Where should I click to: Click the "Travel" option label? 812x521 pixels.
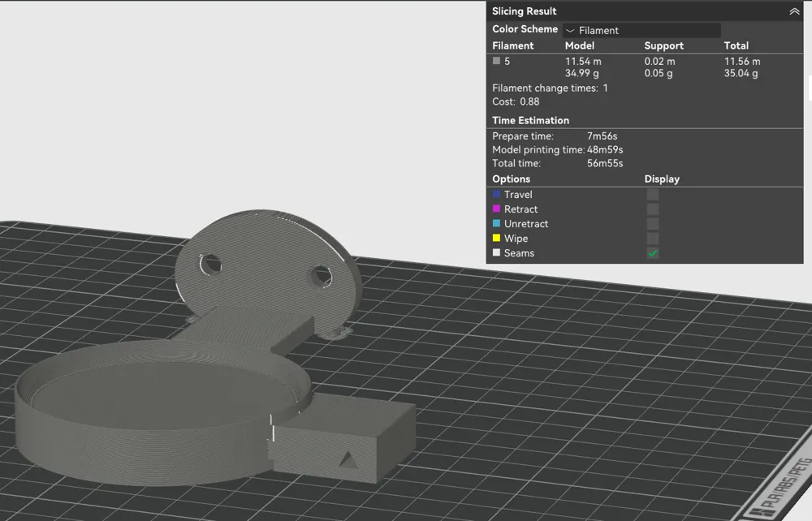coord(518,195)
